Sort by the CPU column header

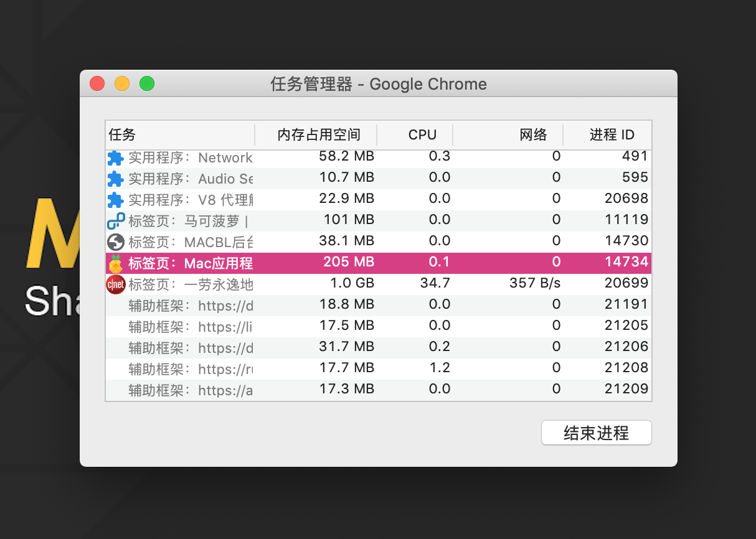tap(415, 134)
